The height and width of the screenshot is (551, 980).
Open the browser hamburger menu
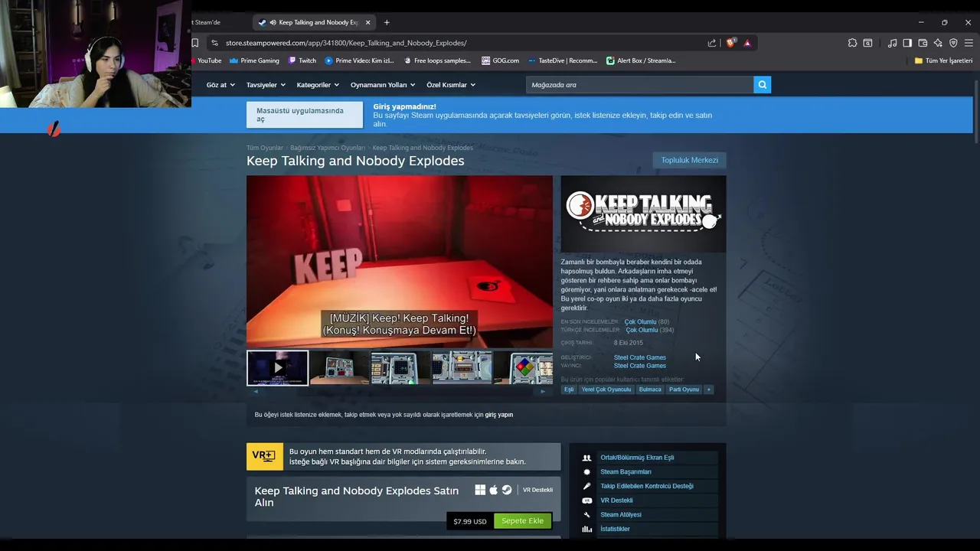tap(969, 43)
